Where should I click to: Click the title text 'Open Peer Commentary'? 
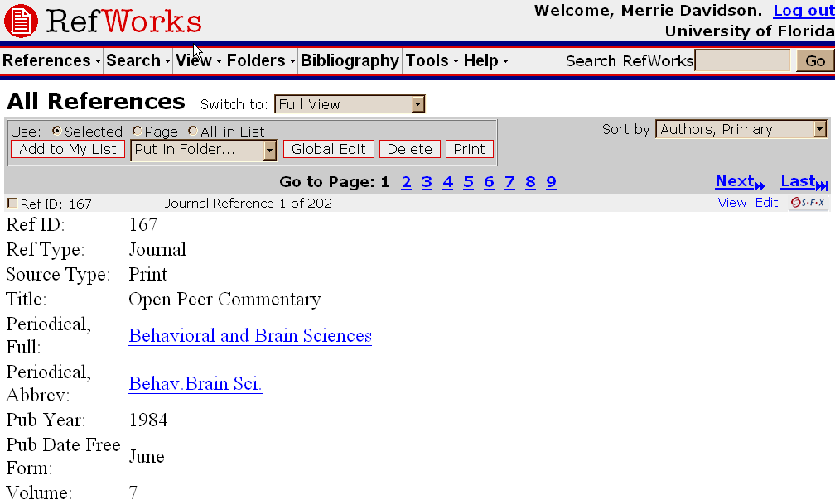point(224,299)
